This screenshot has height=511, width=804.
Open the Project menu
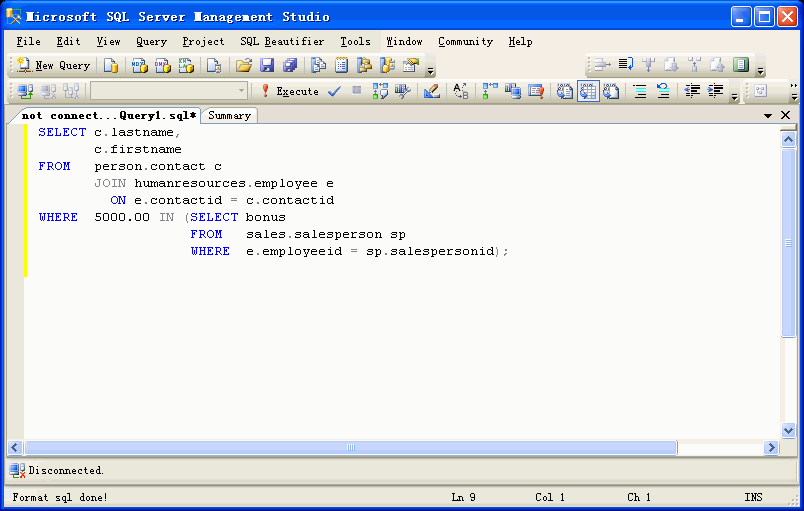203,42
